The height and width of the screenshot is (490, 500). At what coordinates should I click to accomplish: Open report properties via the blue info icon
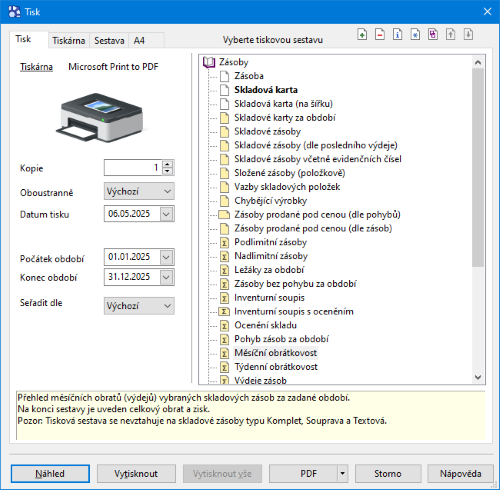pos(397,34)
